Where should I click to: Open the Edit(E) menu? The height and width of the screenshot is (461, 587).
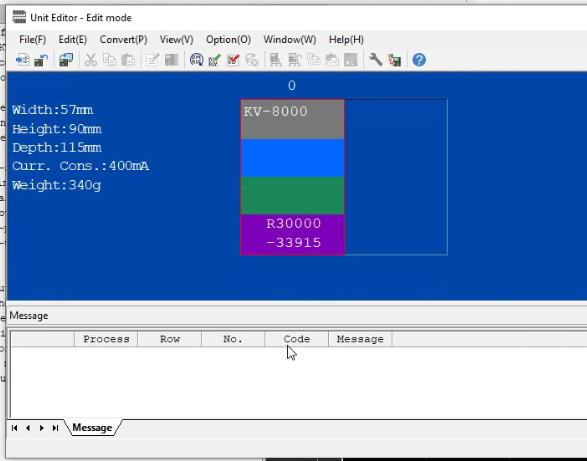click(73, 40)
